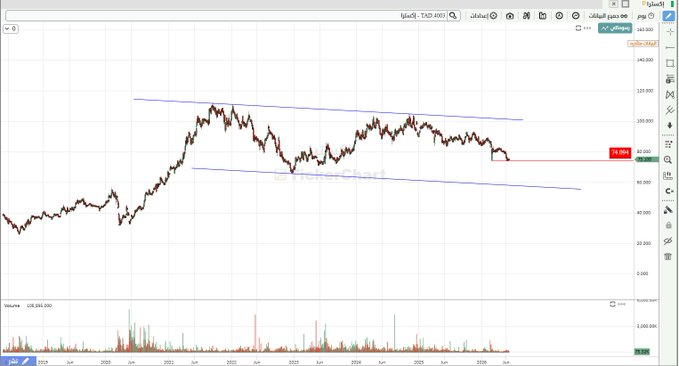Open the drawing style paint tool
679x366 pixels.
[668, 210]
